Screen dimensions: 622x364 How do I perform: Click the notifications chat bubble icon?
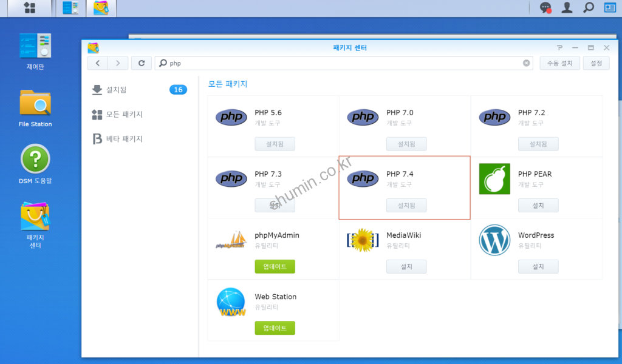[x=545, y=8]
